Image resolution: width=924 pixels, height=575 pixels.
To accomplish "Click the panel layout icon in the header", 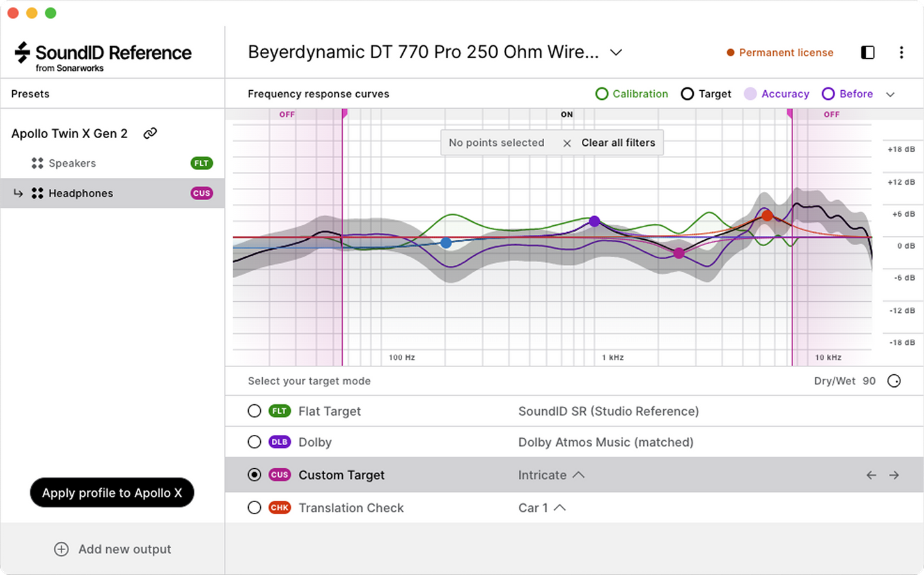I will pyautogui.click(x=868, y=52).
